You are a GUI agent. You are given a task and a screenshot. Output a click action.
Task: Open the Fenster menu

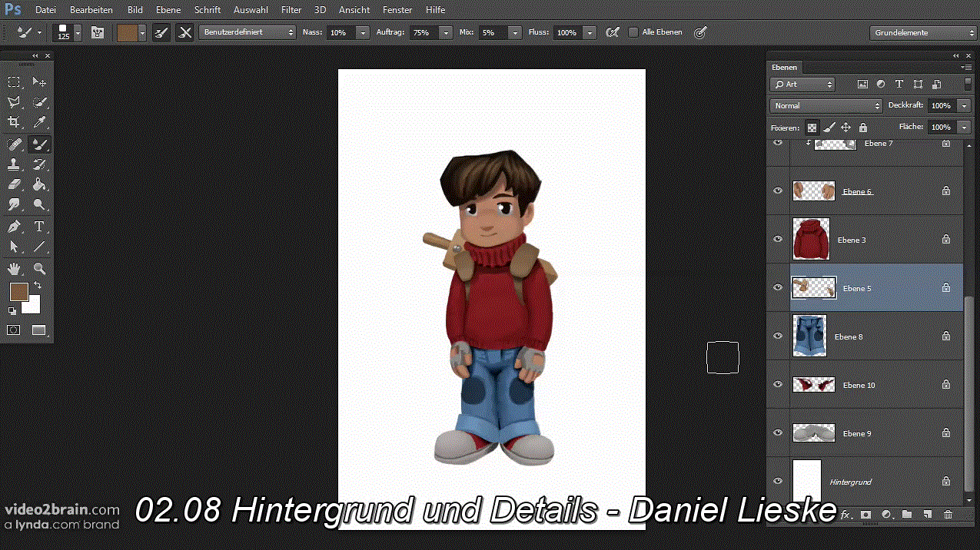[397, 10]
